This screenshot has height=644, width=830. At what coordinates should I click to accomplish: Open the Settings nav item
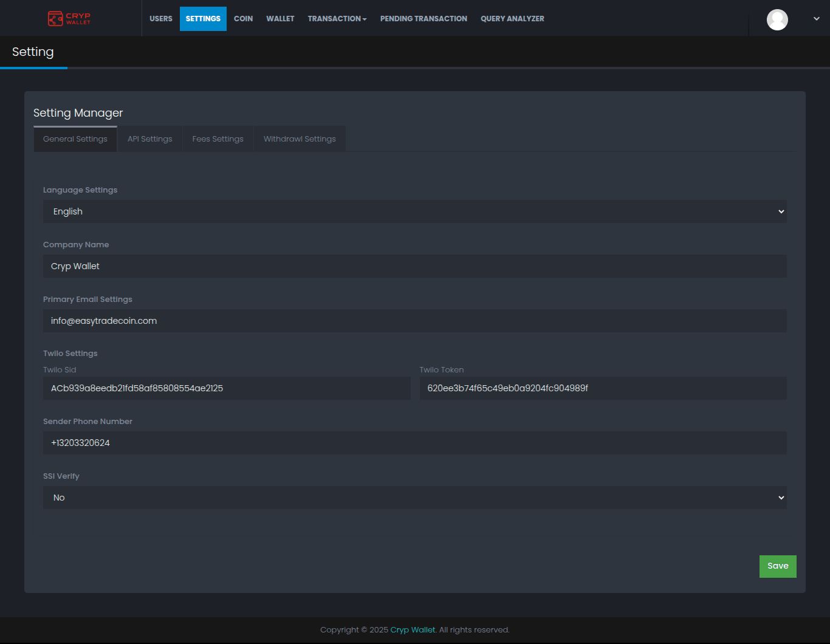point(203,19)
